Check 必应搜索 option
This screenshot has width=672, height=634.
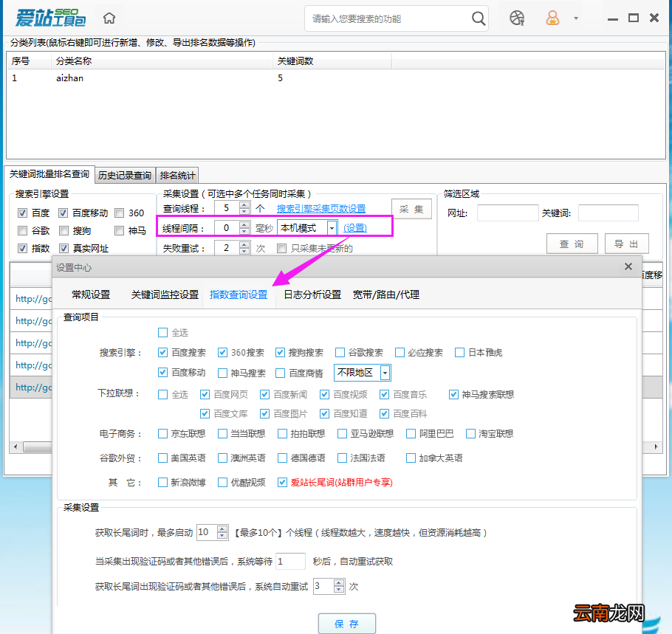400,353
